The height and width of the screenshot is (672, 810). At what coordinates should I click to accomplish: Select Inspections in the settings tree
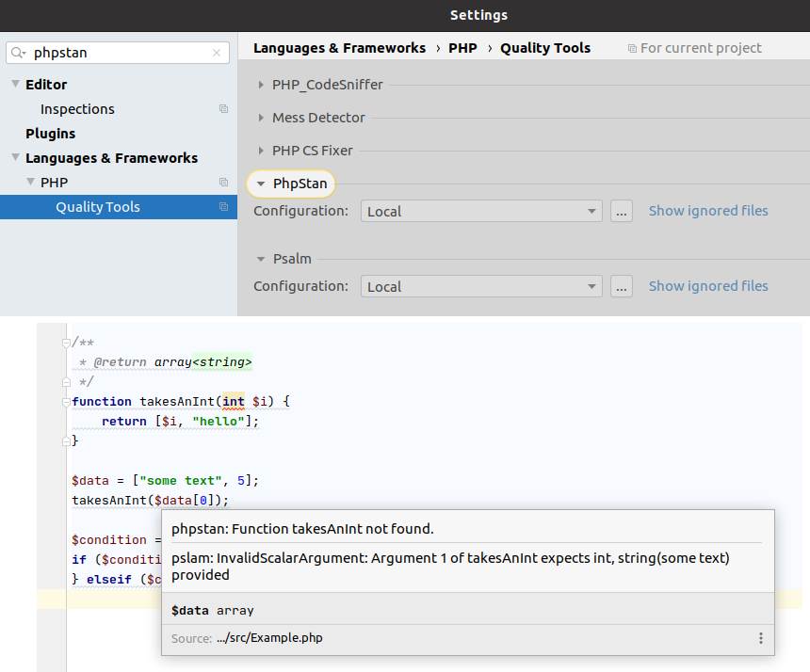[x=77, y=109]
